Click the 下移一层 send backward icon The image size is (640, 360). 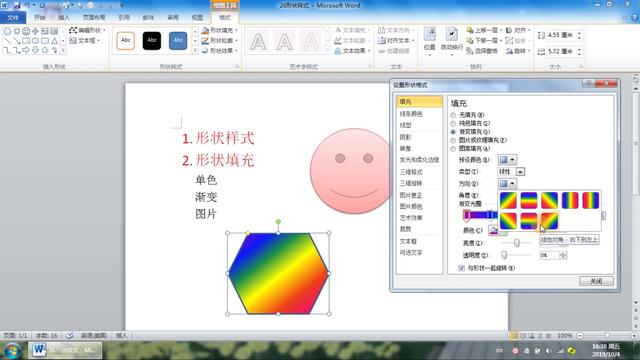point(470,40)
